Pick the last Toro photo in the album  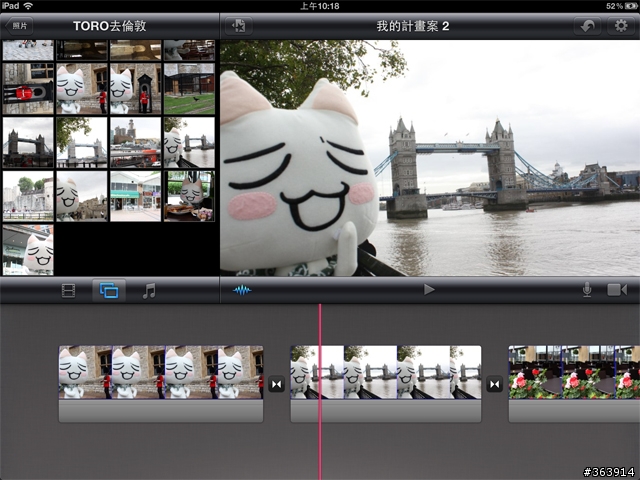[x=28, y=250]
